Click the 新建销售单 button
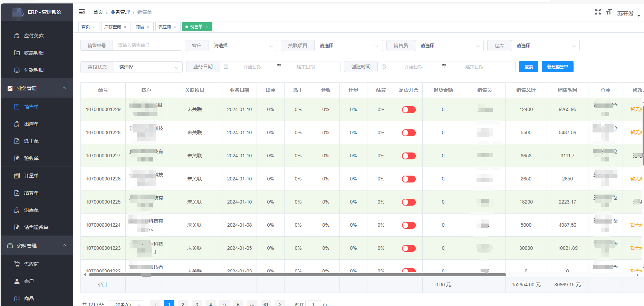The height and width of the screenshot is (306, 644). [x=558, y=67]
